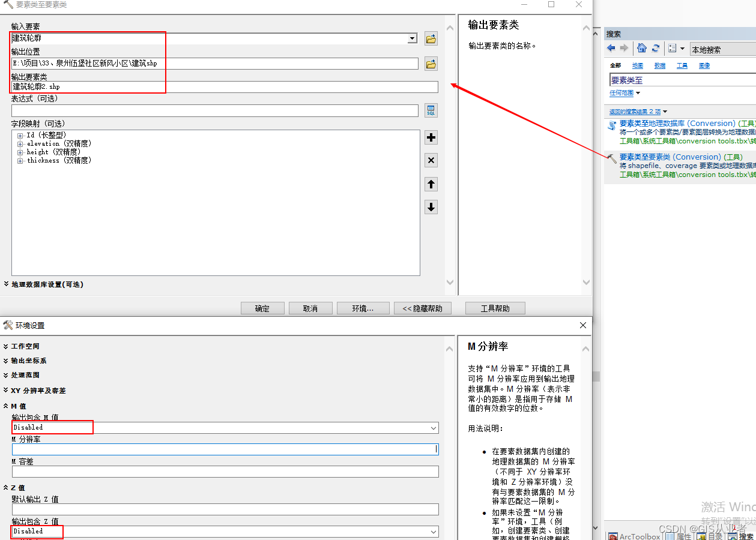Open 输出包含 Z 值 dropdown
The height and width of the screenshot is (540, 756).
click(434, 532)
